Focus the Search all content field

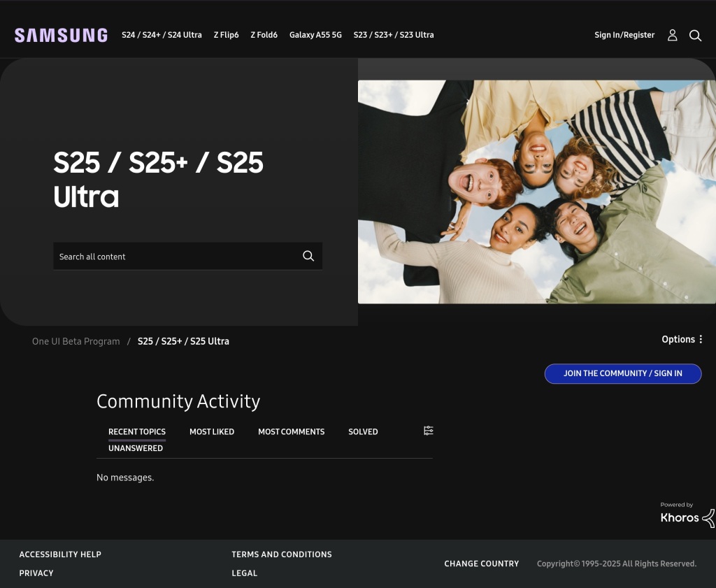click(187, 256)
